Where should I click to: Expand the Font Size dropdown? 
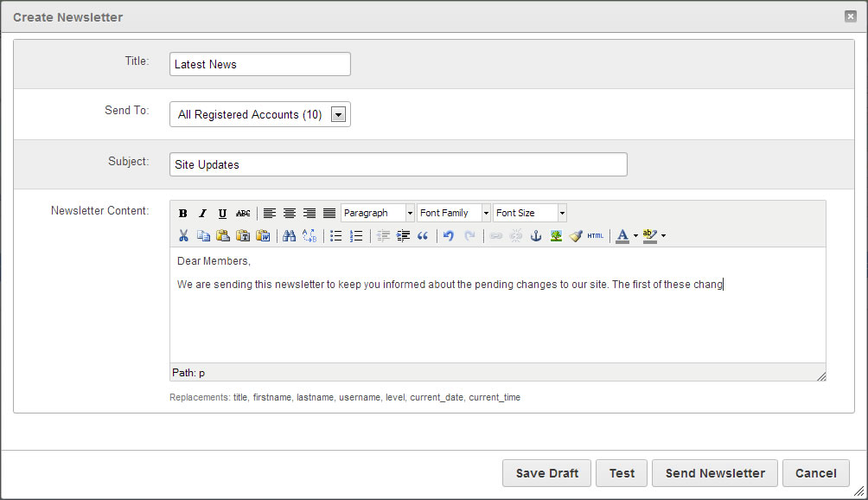click(x=562, y=213)
